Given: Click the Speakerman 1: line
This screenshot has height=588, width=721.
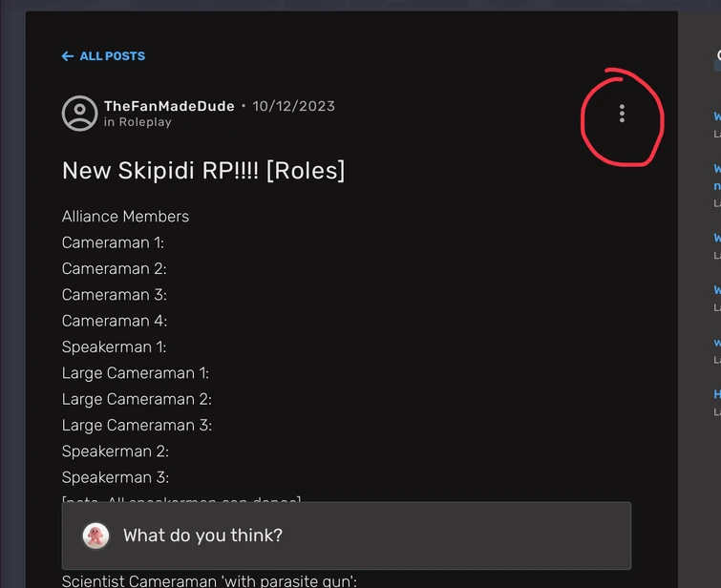Looking at the screenshot, I should [x=114, y=346].
